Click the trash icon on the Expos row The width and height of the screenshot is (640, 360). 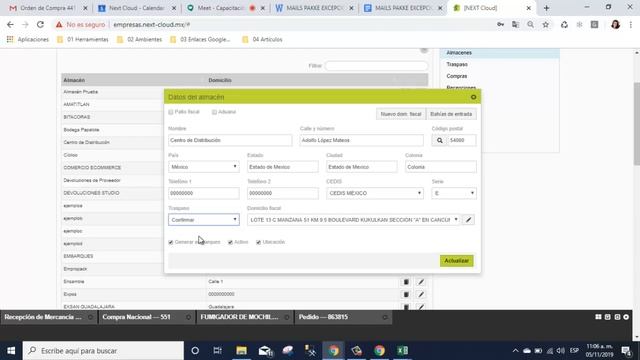(x=406, y=294)
